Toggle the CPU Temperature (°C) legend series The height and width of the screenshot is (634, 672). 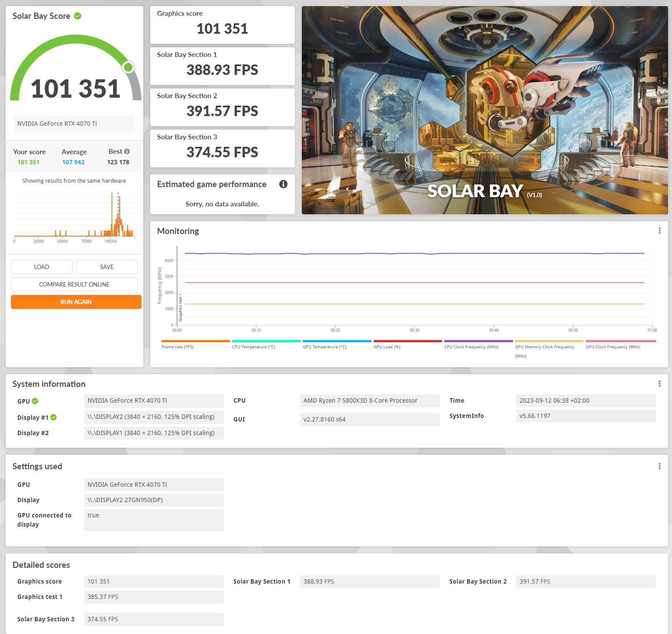click(x=266, y=344)
